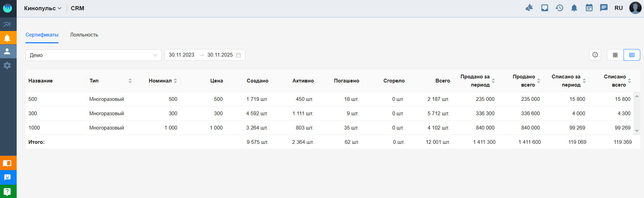Change language via RU selector
The image size is (644, 198).
[x=618, y=8]
